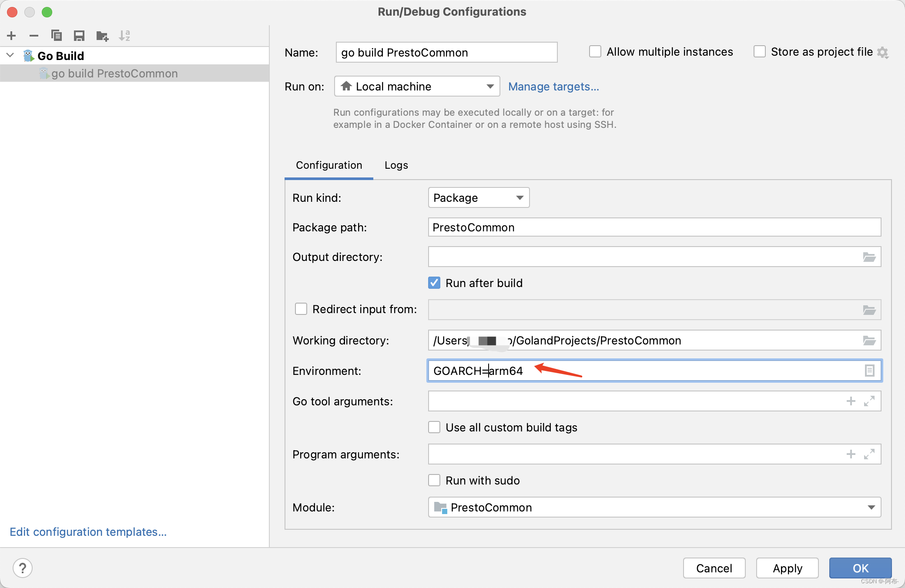Collapse the Go Build tree node
Screen dimensions: 905x588
pos(9,55)
